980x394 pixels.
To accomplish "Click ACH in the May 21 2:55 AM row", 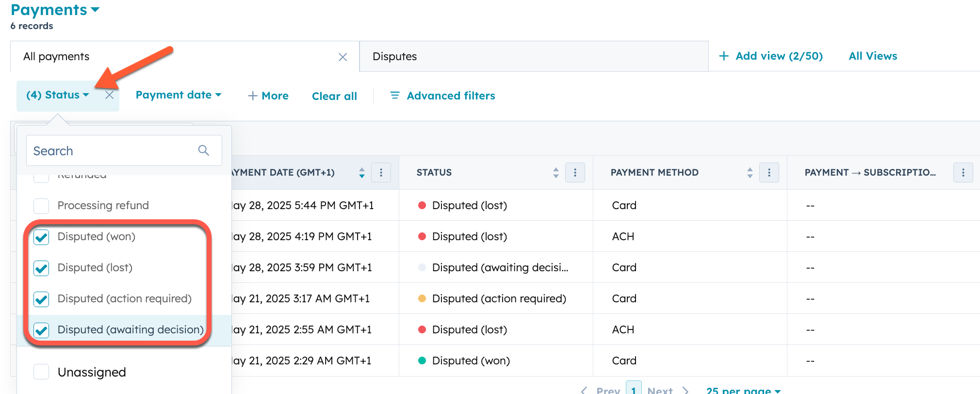I will coord(623,329).
